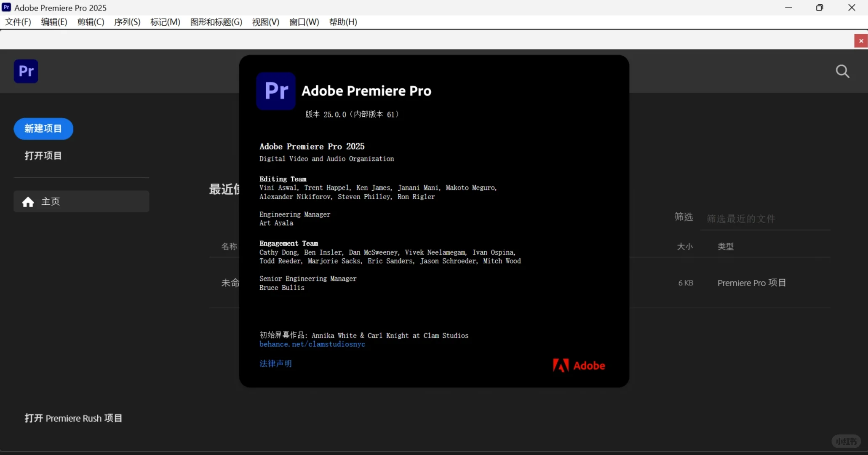Open the behance.net/clamstudiosnyc link

click(312, 344)
